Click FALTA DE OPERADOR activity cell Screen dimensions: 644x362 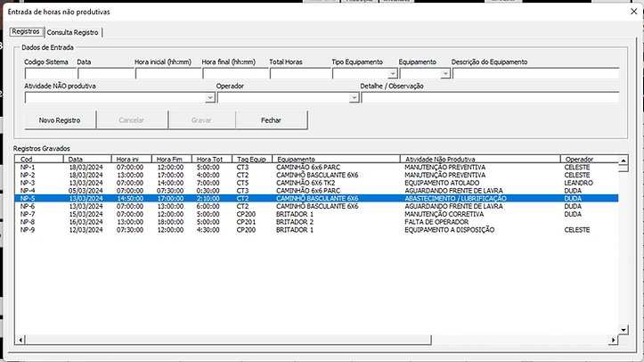(436, 222)
